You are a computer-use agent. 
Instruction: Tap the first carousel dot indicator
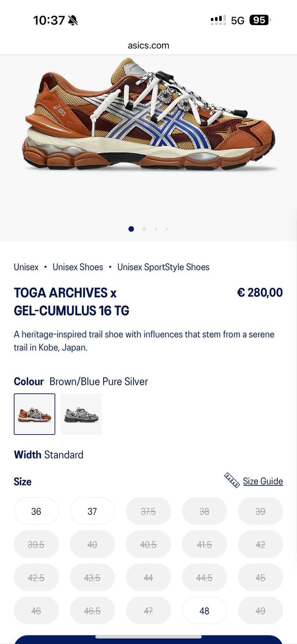131,229
